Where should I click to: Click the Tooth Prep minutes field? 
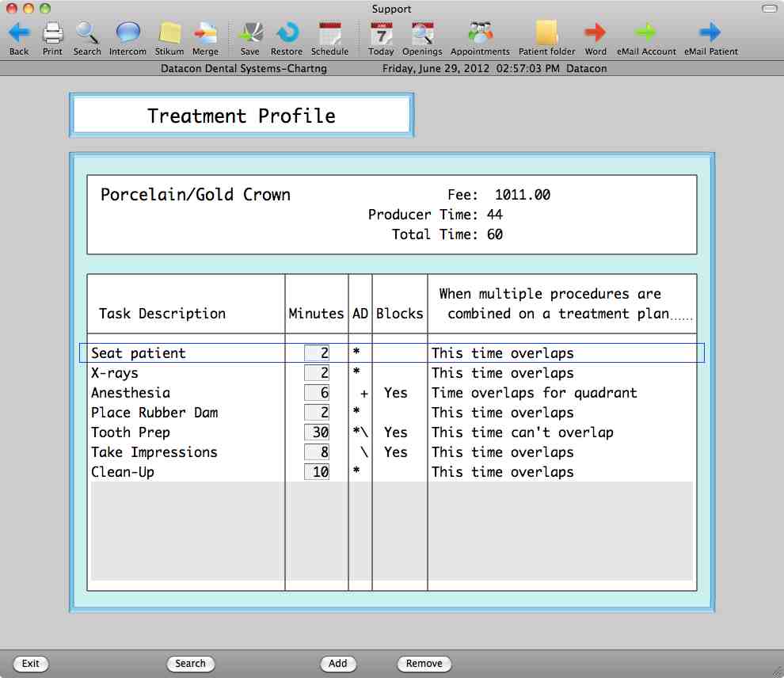click(x=317, y=432)
